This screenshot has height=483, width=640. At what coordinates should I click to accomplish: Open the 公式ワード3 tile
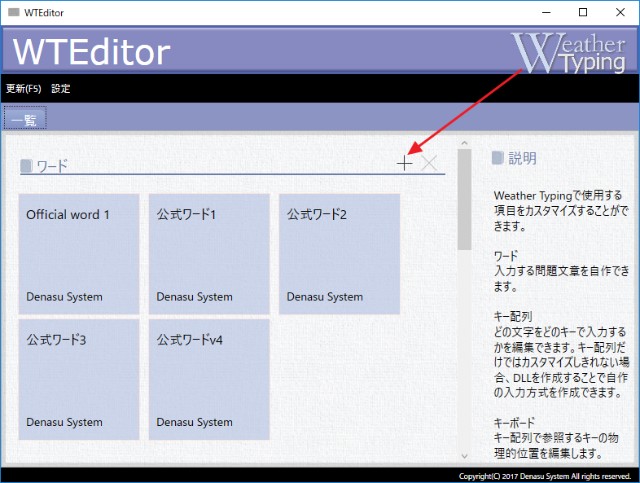79,379
